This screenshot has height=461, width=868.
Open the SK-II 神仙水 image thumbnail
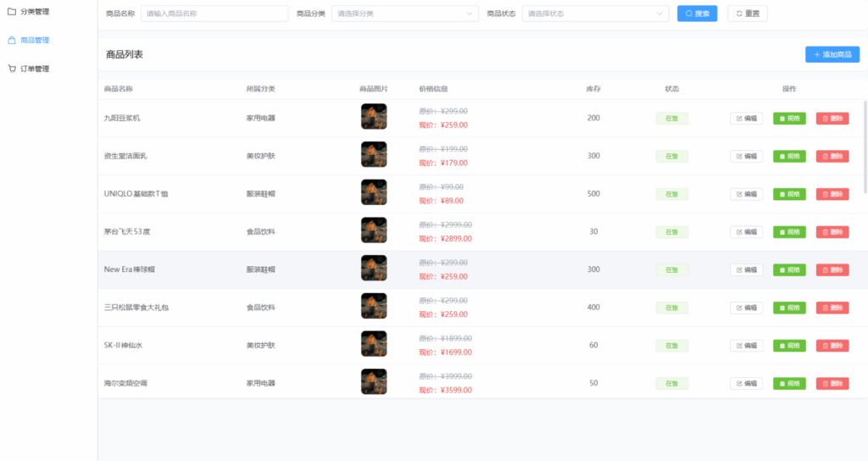374,344
